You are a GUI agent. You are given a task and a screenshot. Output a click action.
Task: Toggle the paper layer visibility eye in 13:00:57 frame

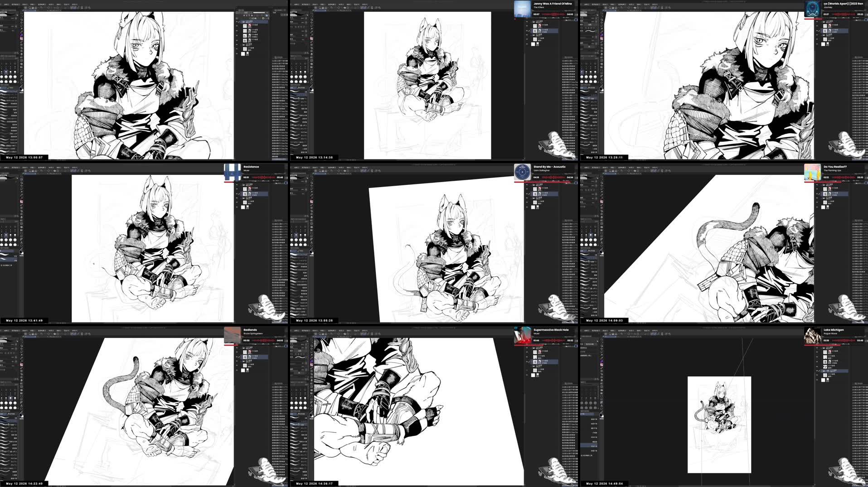(237, 53)
